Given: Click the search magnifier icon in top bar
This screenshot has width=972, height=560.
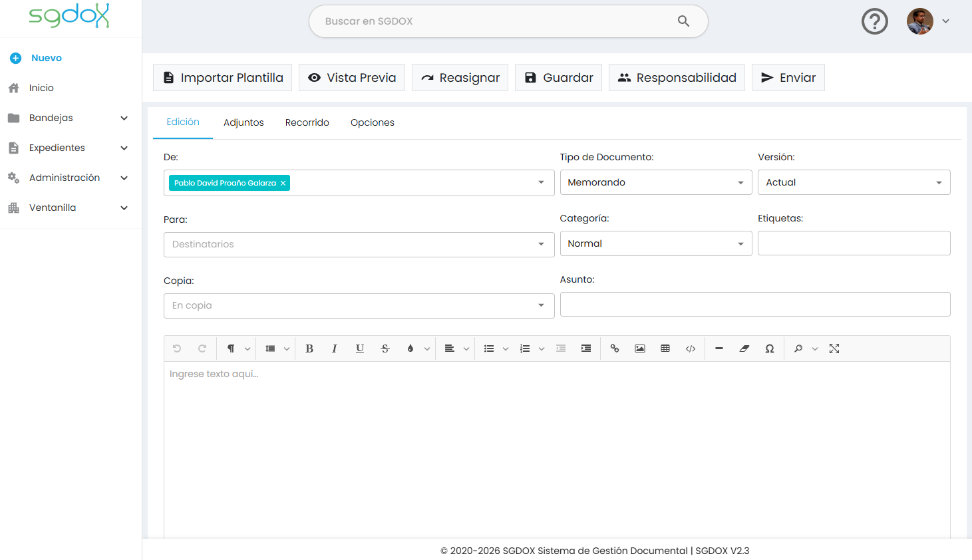Looking at the screenshot, I should (x=683, y=21).
